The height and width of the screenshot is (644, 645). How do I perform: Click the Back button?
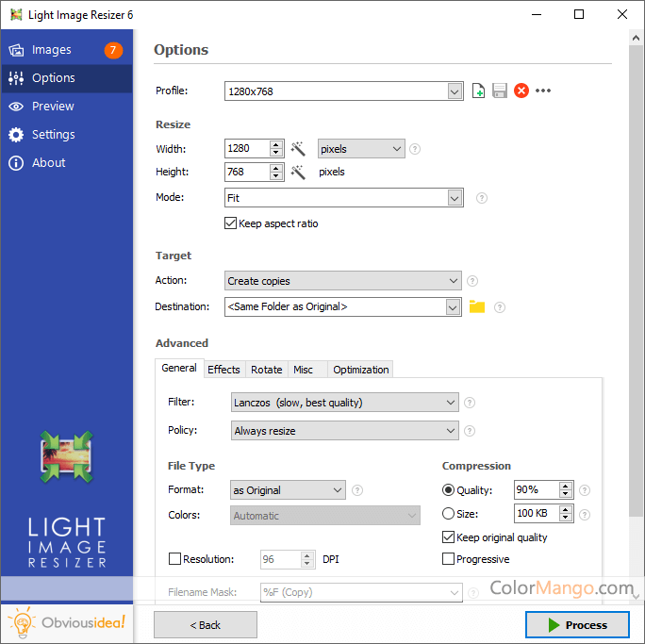tap(206, 625)
